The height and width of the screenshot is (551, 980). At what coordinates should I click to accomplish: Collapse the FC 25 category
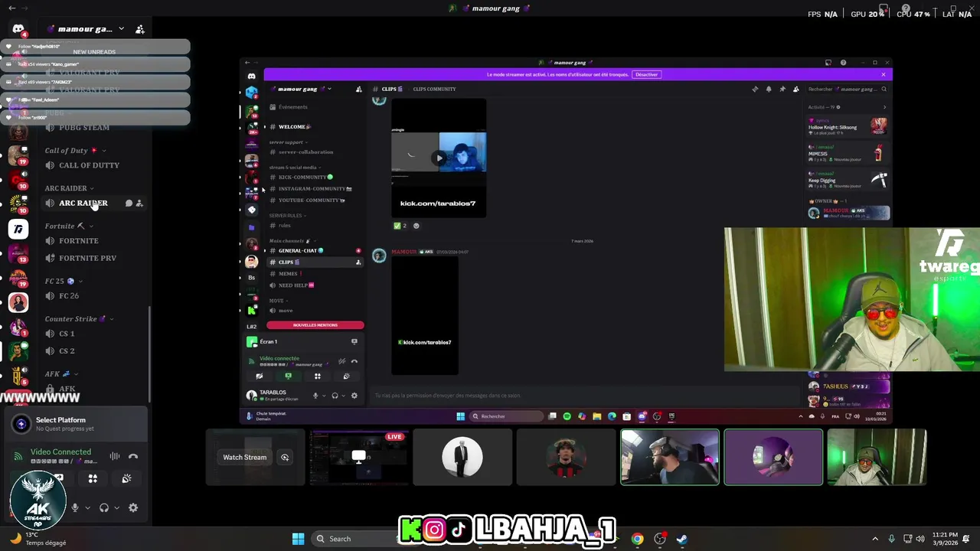[64, 281]
